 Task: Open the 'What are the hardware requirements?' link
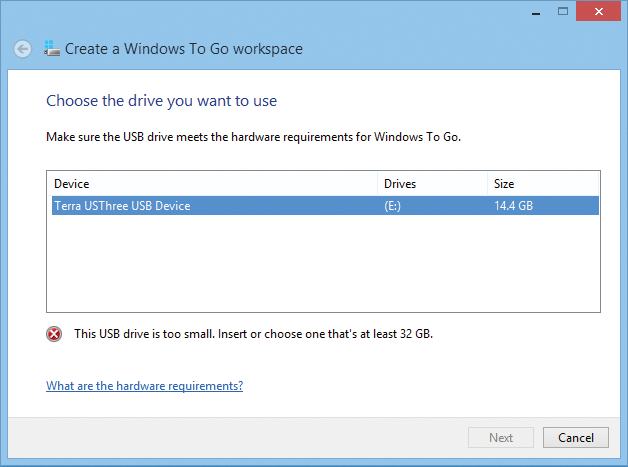point(145,386)
